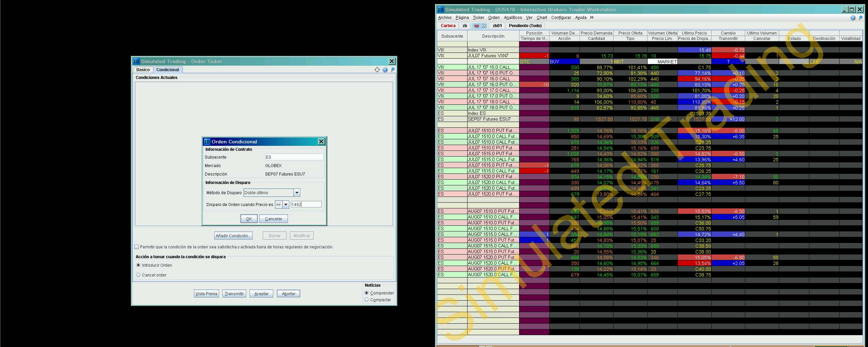Viewport: 868px width, 347px height.
Task: Open the Archivo menu
Action: pos(445,18)
